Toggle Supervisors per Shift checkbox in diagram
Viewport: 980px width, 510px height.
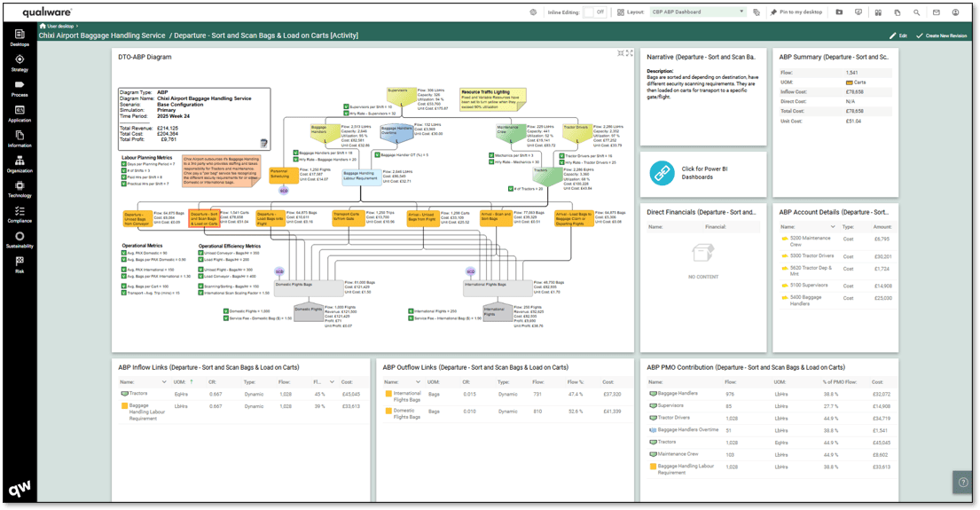click(347, 106)
